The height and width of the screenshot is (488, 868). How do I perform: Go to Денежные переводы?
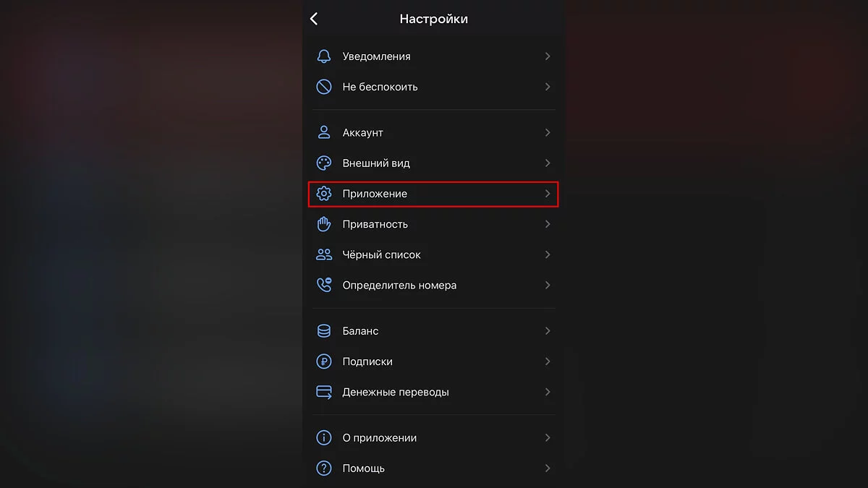pos(395,392)
